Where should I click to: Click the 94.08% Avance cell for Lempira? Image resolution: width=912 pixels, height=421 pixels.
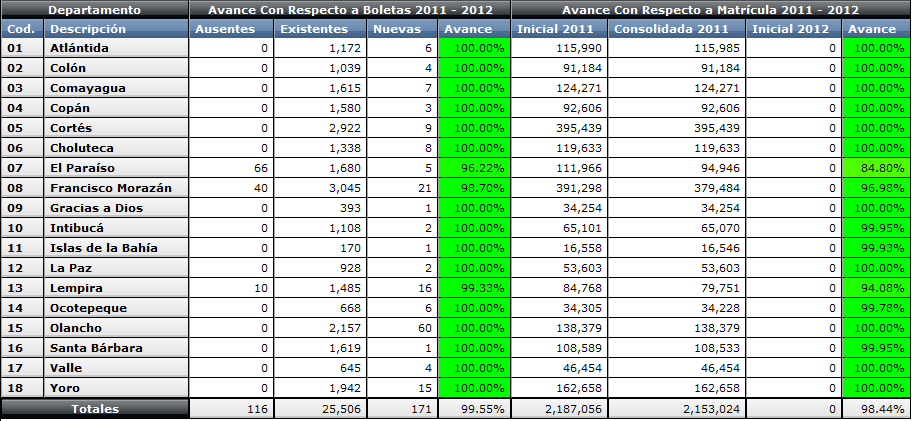[x=876, y=288]
